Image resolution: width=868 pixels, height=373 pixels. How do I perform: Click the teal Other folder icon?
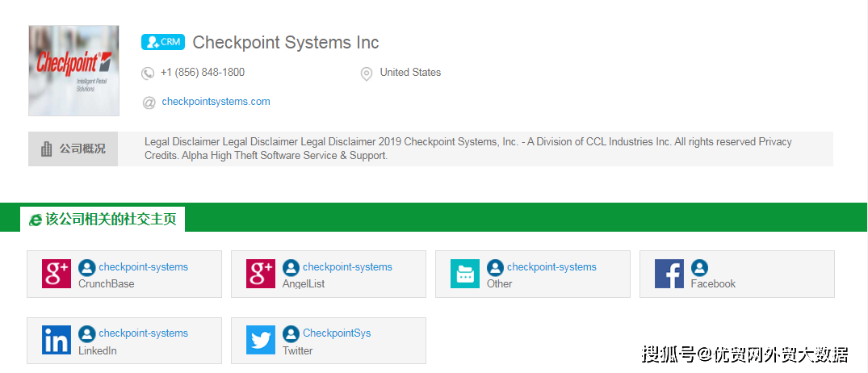465,274
